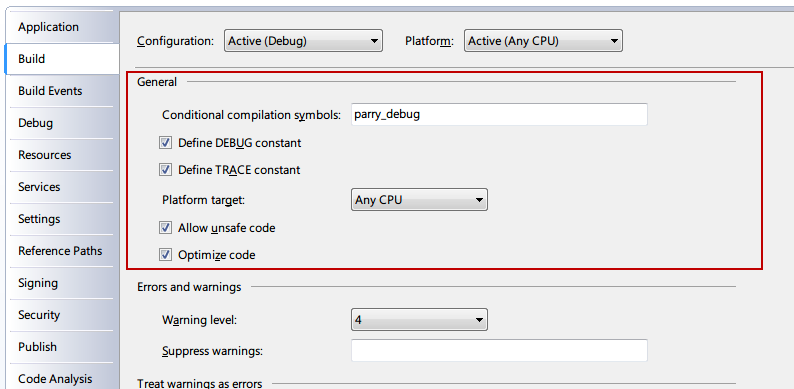
Task: Toggle Define DEBUG constant checkbox
Action: pyautogui.click(x=165, y=143)
